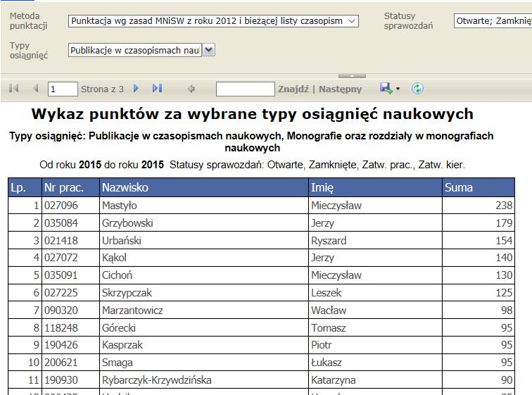The width and height of the screenshot is (532, 395).
Task: Go to next report page
Action: click(x=136, y=89)
